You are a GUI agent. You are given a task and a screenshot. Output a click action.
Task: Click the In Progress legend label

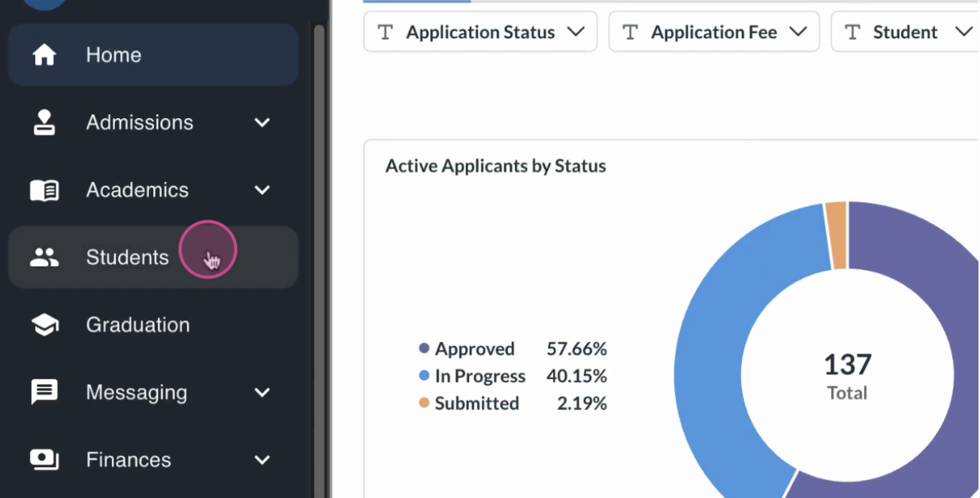(480, 376)
